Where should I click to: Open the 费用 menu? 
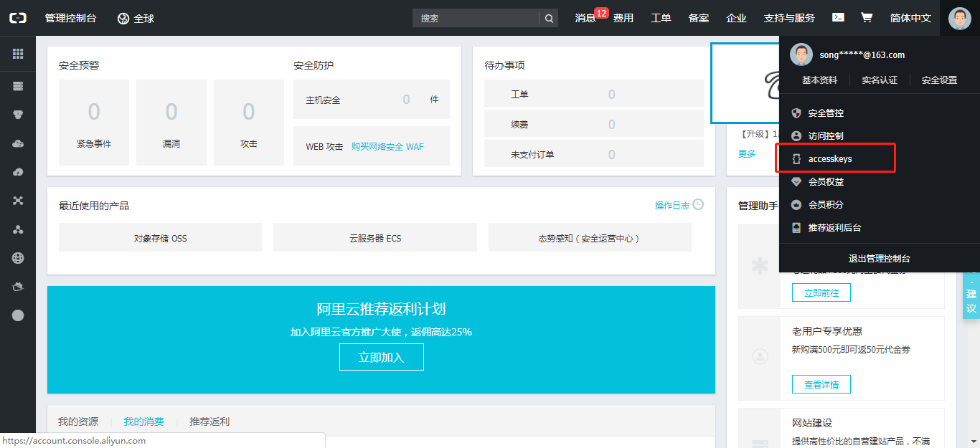pos(623,18)
